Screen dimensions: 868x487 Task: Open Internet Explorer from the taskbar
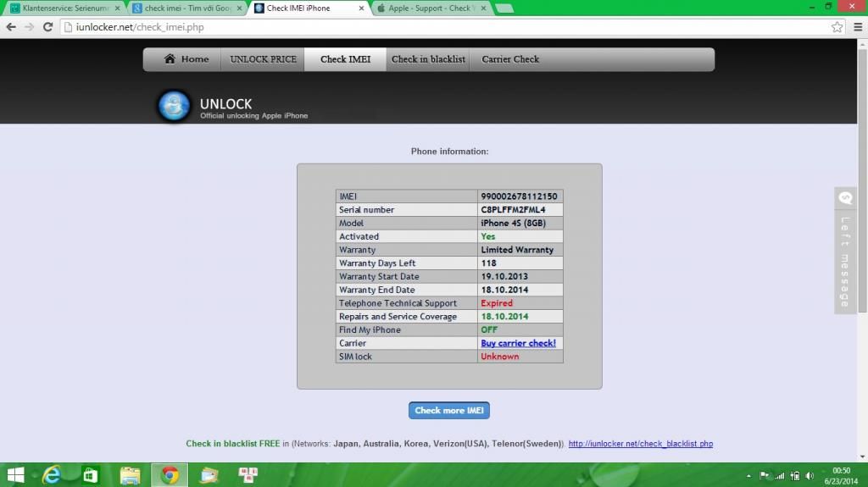tap(53, 475)
